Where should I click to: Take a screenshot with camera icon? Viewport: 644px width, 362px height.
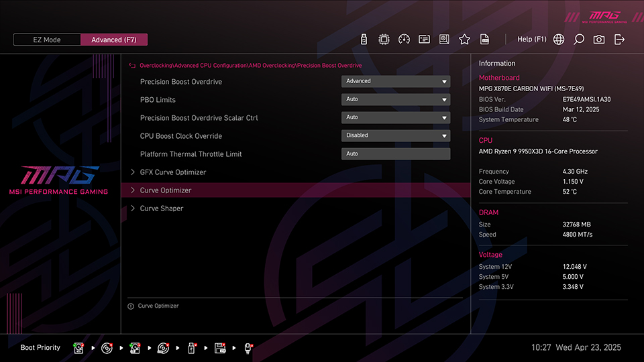pos(599,40)
